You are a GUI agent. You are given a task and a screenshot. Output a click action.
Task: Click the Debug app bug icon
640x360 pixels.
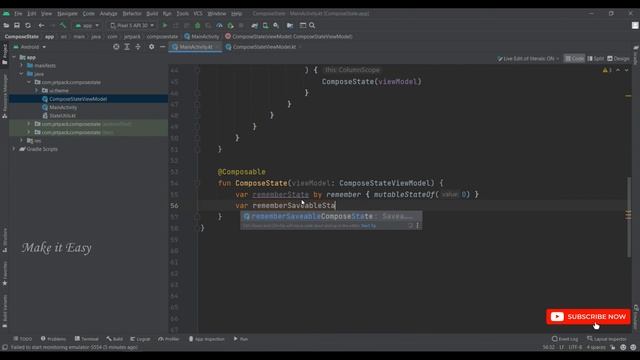pyautogui.click(x=198, y=25)
